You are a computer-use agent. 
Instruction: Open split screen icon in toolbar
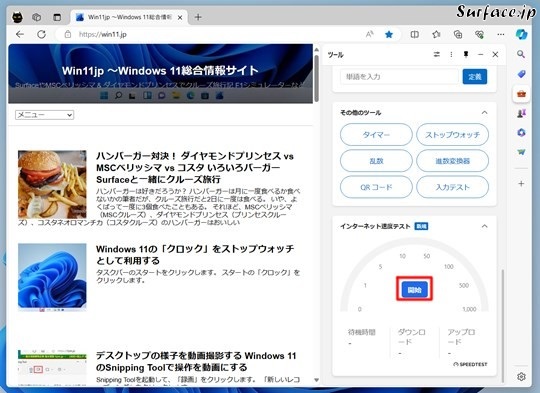click(x=415, y=34)
